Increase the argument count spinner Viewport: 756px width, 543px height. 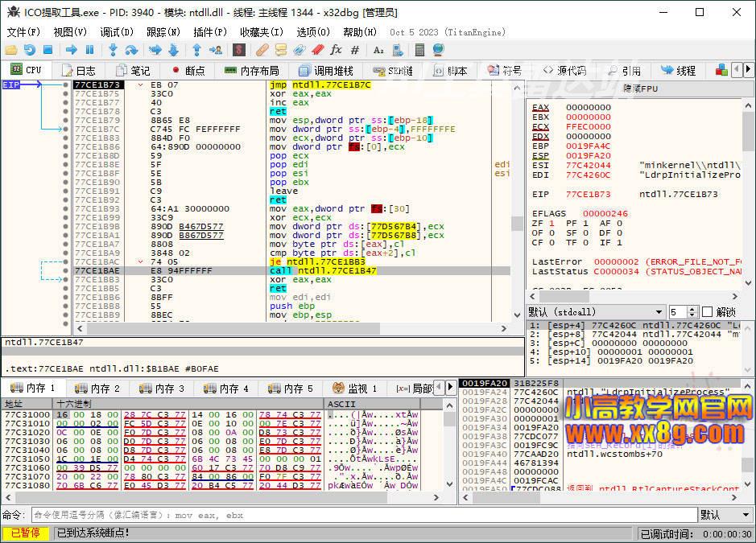tap(692, 309)
